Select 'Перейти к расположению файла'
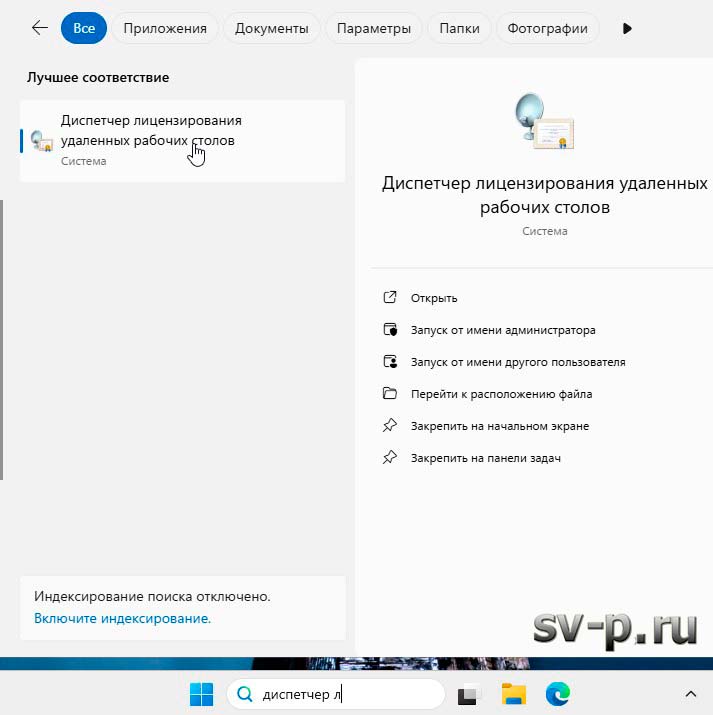713x715 pixels. (x=501, y=394)
